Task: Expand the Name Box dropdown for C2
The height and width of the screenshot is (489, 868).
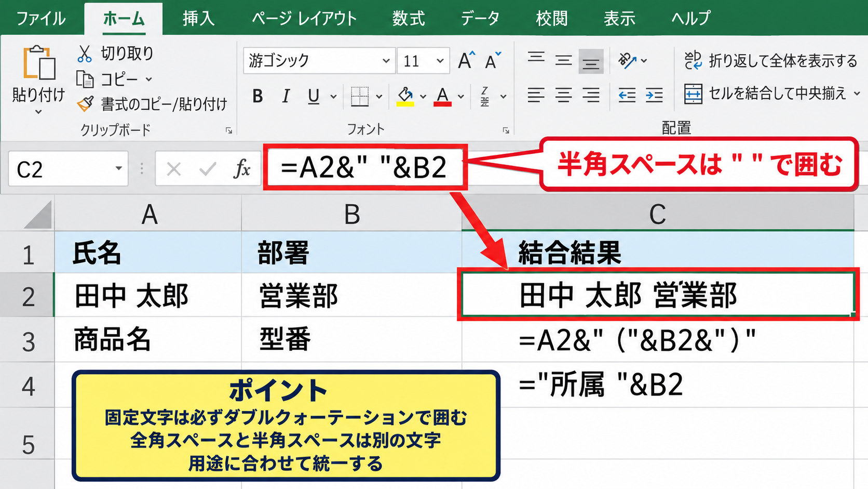Action: coord(118,168)
